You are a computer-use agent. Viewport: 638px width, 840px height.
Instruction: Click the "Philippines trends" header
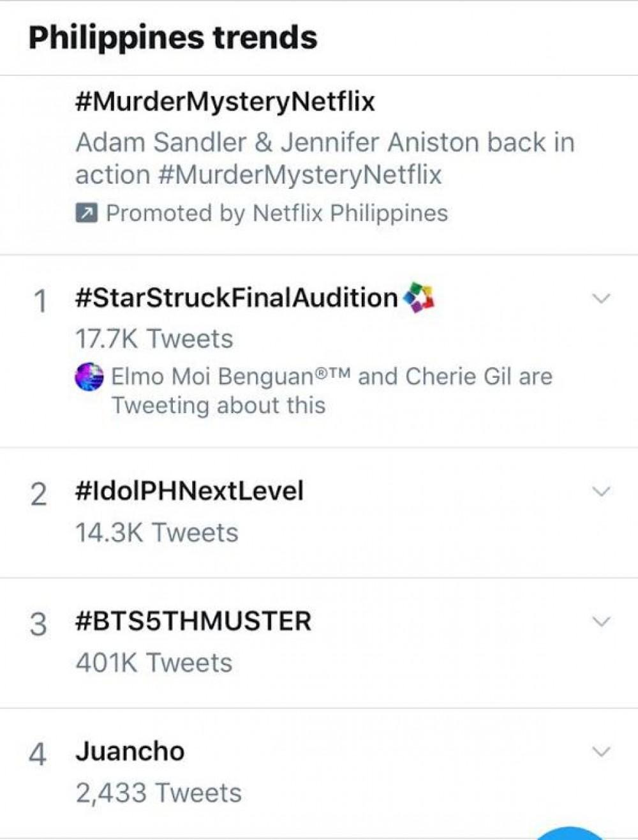pyautogui.click(x=173, y=38)
